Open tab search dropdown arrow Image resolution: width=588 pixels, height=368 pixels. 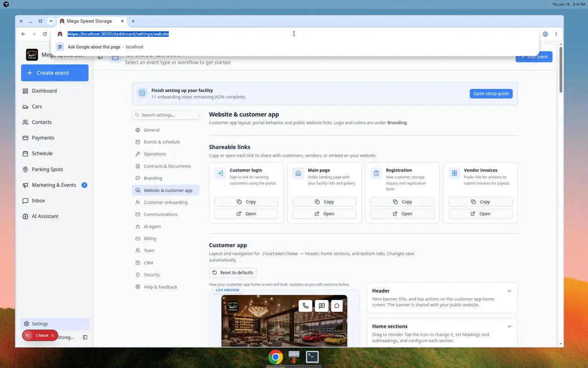click(x=51, y=21)
